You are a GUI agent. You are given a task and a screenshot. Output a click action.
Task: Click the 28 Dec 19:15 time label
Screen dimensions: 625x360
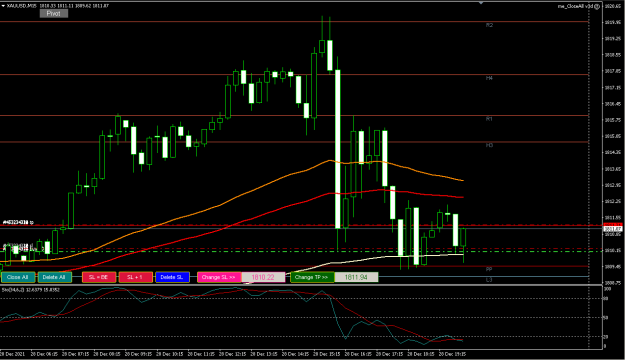(x=452, y=354)
